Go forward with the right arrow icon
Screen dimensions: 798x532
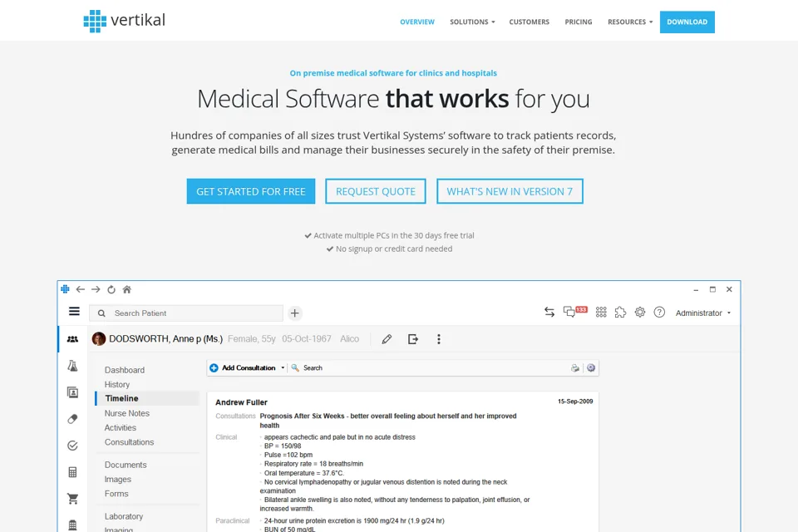pos(96,289)
